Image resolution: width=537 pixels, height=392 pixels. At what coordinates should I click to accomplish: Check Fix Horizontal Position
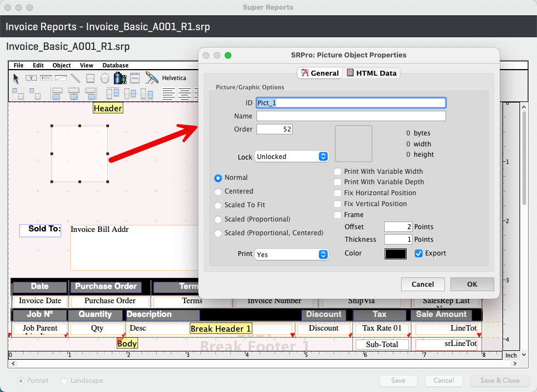[x=338, y=193]
